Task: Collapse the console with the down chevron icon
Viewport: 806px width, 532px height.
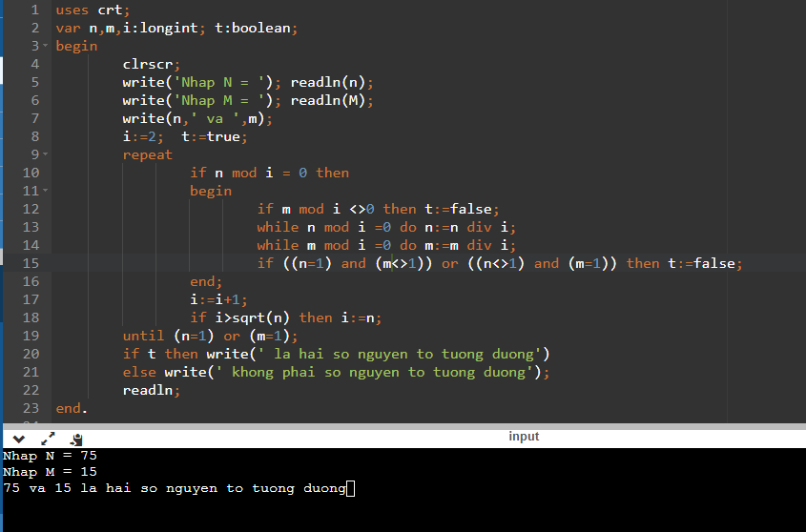Action: (x=18, y=439)
